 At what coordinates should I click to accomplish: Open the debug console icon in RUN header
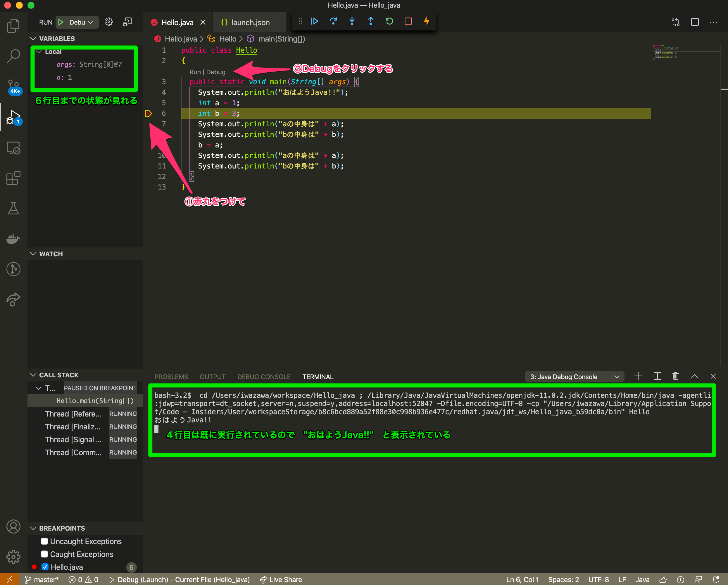[127, 22]
